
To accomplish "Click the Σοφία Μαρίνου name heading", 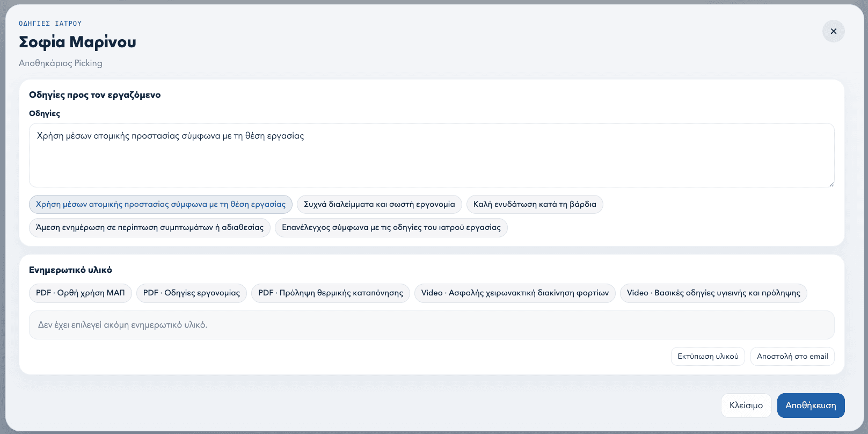I will 78,42.
